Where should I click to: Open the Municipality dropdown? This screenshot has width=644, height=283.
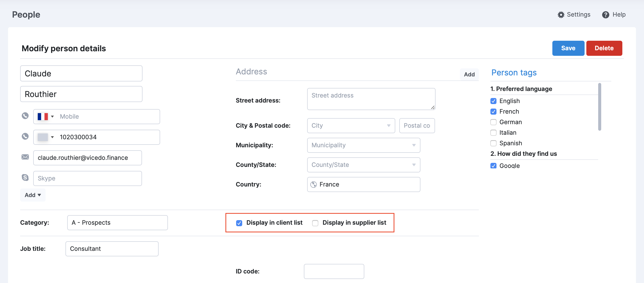click(364, 145)
